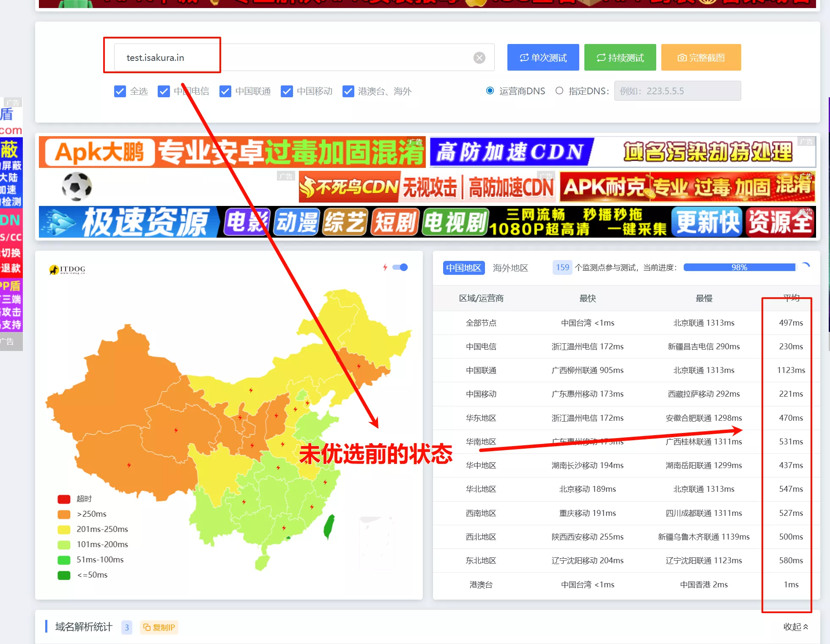Image resolution: width=830 pixels, height=644 pixels.
Task: Click the 北京联通 1313ms cell in 全部节点 row
Action: [x=704, y=323]
